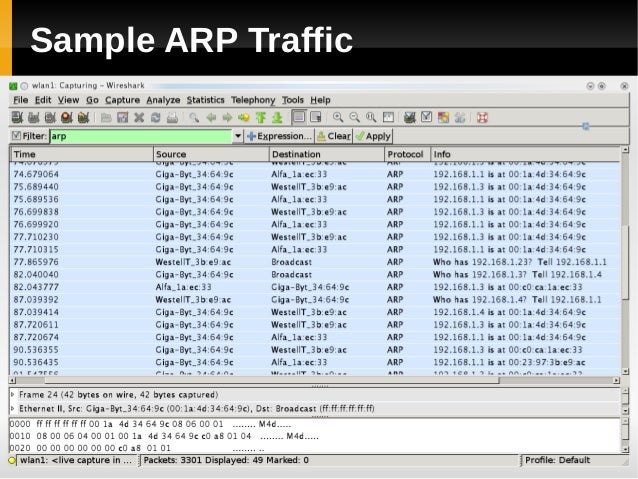Viewport: 638px width, 479px height.
Task: Click the lifebuoy Help toolbar icon
Action: pyautogui.click(x=482, y=118)
